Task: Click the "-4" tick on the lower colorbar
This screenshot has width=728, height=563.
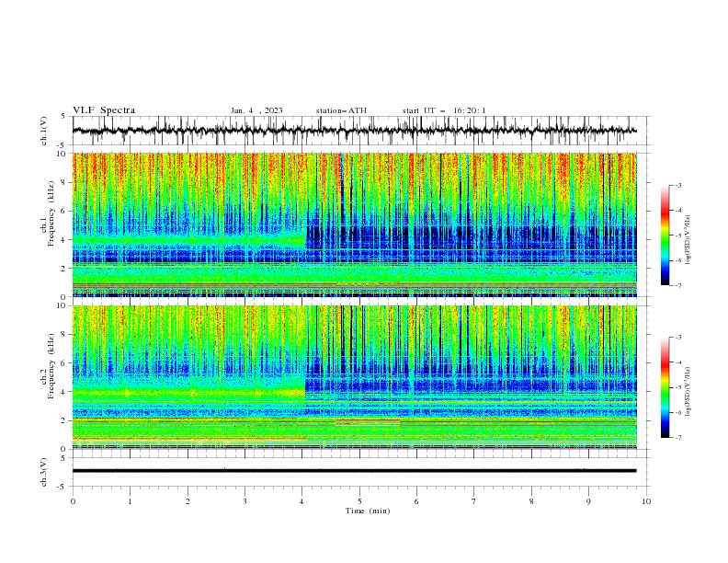Action: coord(678,362)
